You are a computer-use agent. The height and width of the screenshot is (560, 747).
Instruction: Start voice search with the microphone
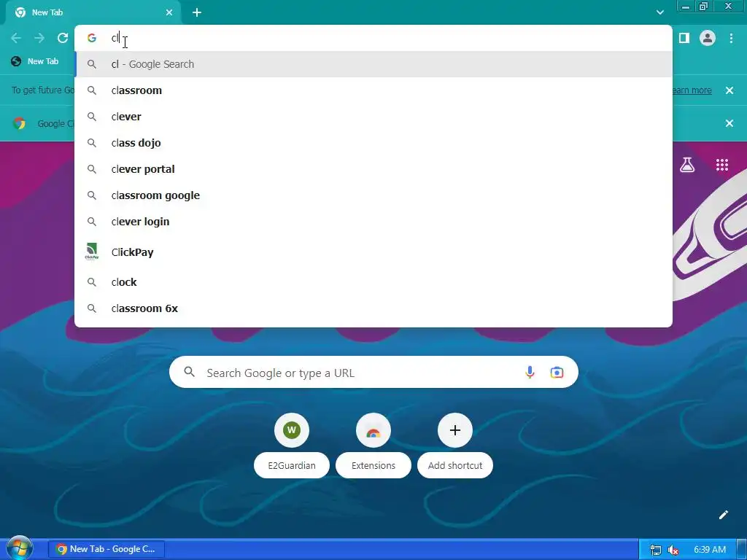[530, 372]
